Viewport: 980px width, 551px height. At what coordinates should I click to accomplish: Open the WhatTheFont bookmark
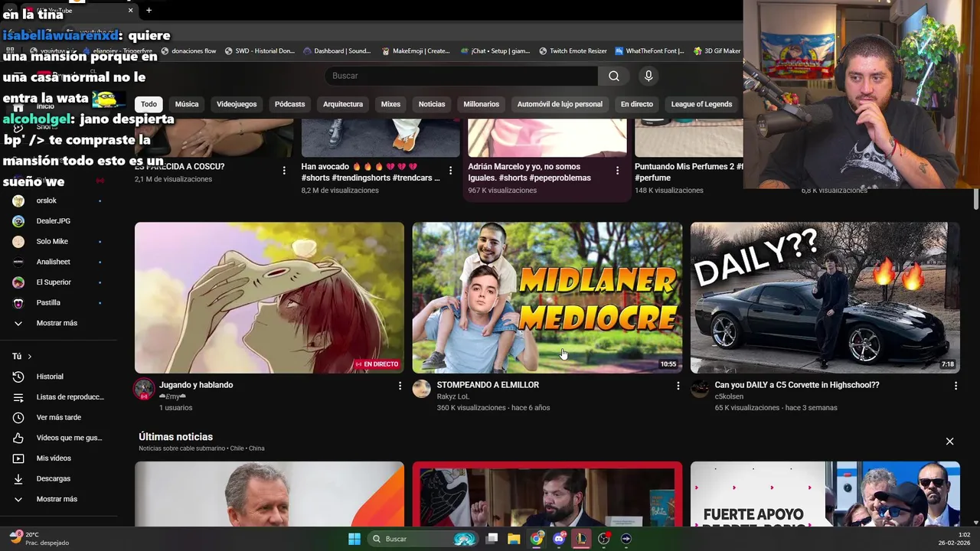point(649,51)
